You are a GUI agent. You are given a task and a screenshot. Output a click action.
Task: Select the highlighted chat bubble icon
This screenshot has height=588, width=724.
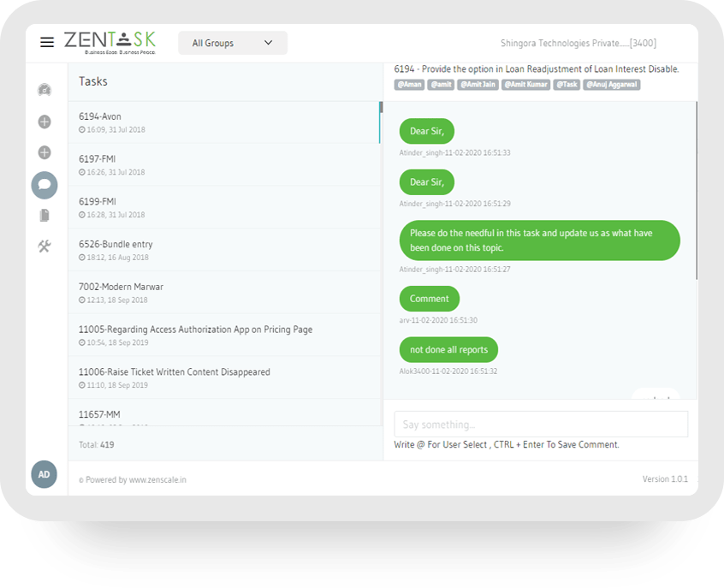tap(44, 185)
